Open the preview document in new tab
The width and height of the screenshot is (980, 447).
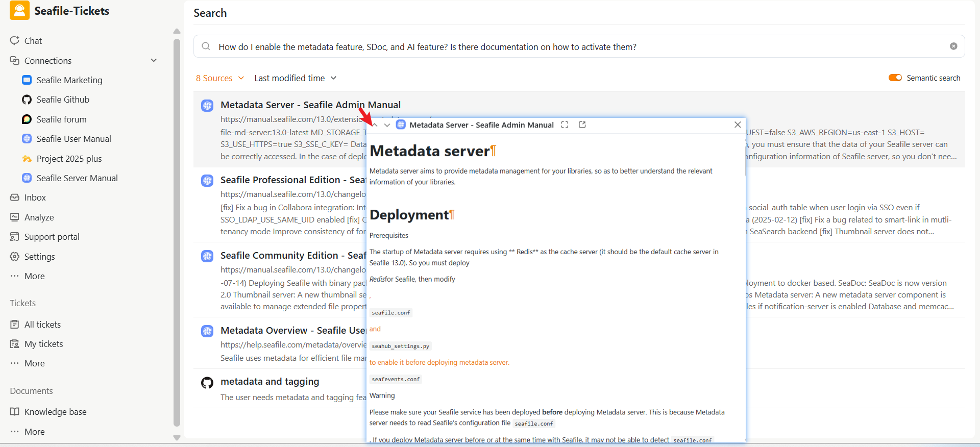582,125
